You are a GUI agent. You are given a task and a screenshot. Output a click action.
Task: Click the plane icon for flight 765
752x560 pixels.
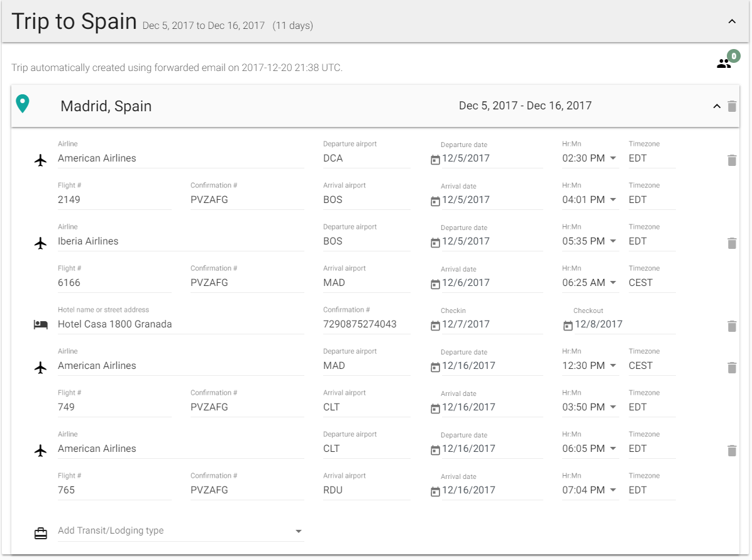click(x=41, y=451)
